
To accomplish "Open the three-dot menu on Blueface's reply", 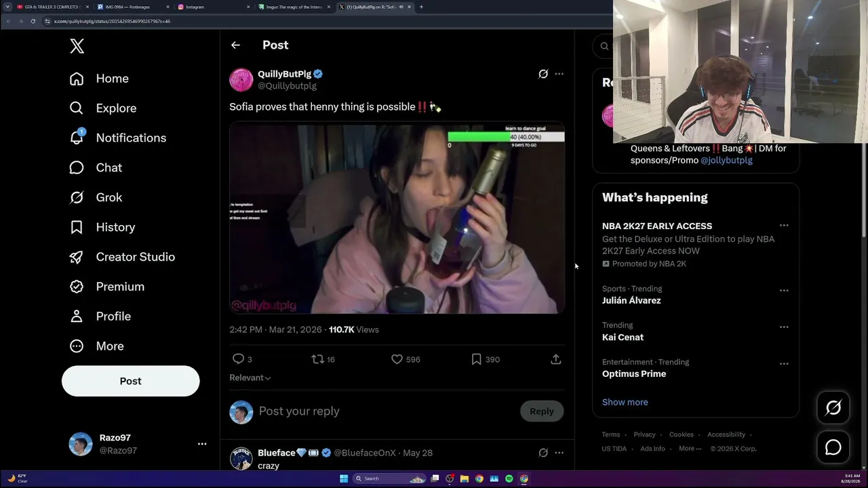I will (x=559, y=453).
